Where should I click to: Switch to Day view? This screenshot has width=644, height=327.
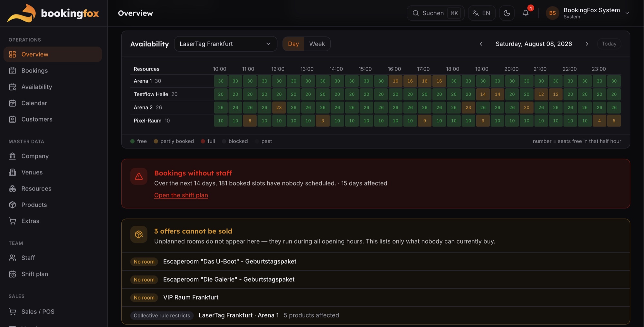(x=293, y=44)
